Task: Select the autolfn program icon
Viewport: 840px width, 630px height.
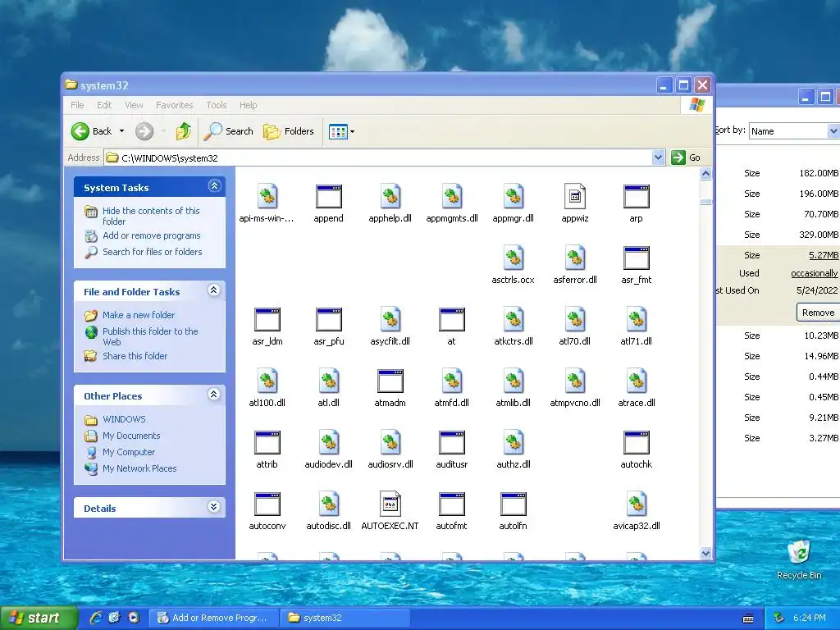Action: pos(514,510)
